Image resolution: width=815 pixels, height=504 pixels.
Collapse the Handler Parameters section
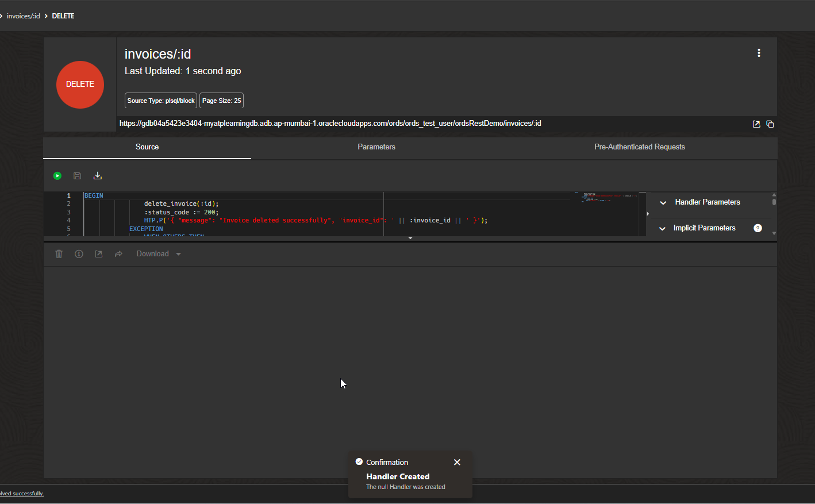point(663,202)
